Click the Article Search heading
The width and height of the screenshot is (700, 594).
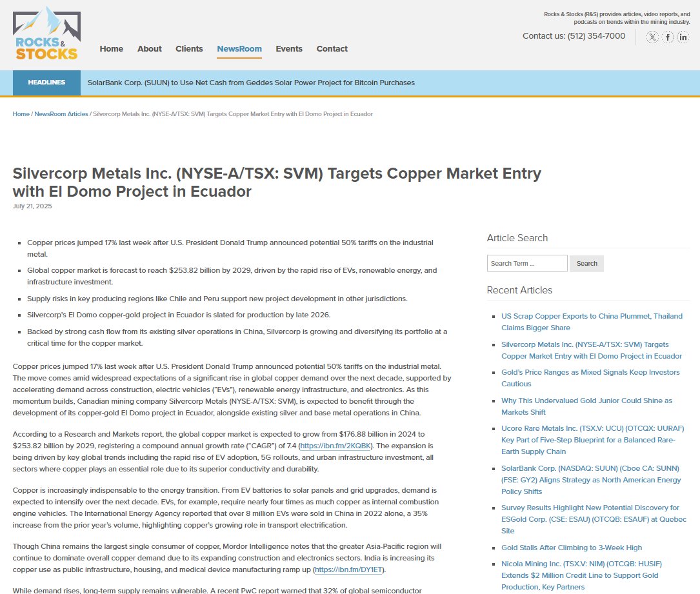(x=517, y=238)
